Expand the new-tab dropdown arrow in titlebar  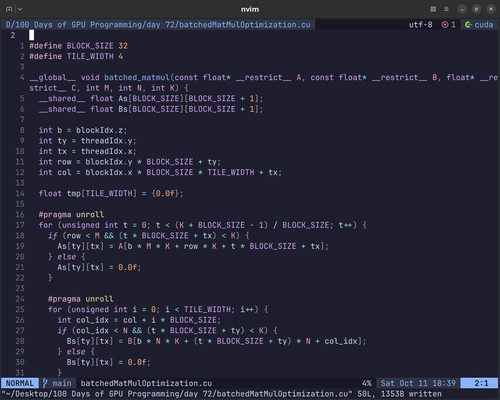(x=20, y=9)
